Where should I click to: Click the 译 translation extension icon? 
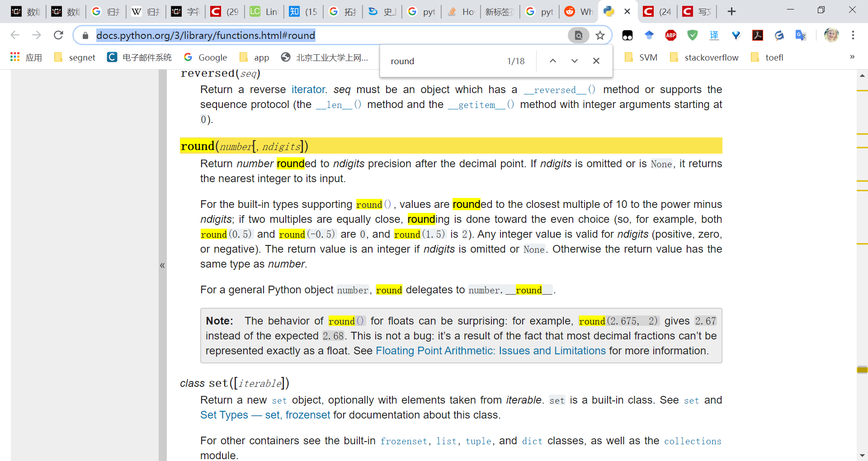714,35
